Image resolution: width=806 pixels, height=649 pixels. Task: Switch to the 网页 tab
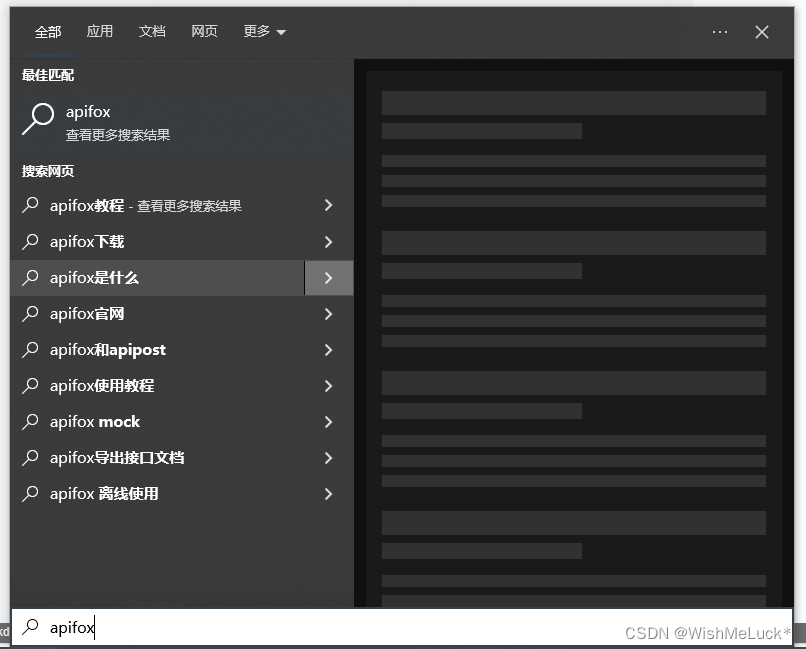[204, 31]
